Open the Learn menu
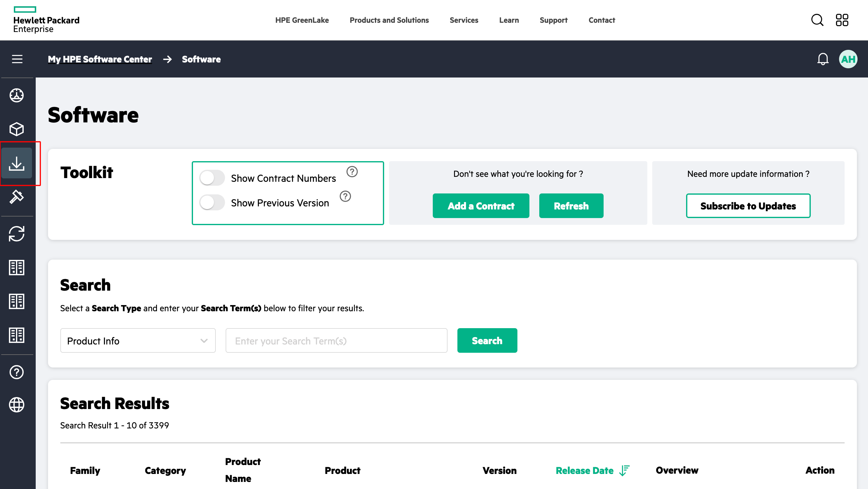 [509, 20]
